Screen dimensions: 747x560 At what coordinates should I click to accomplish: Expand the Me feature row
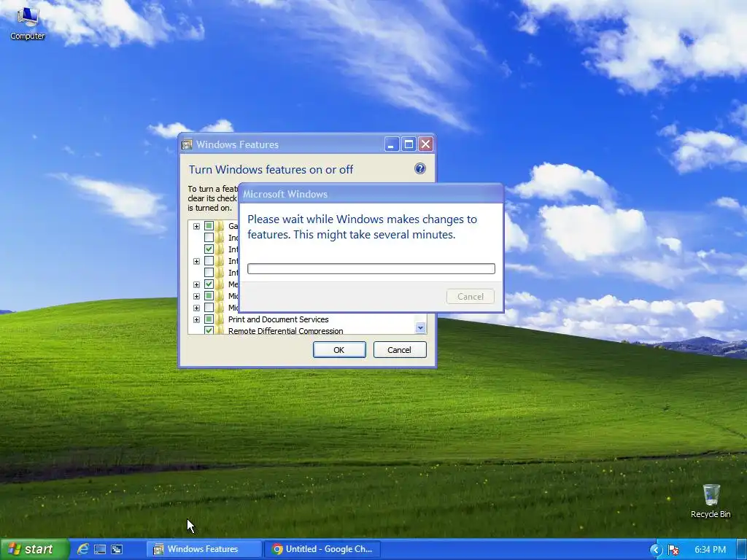click(196, 285)
